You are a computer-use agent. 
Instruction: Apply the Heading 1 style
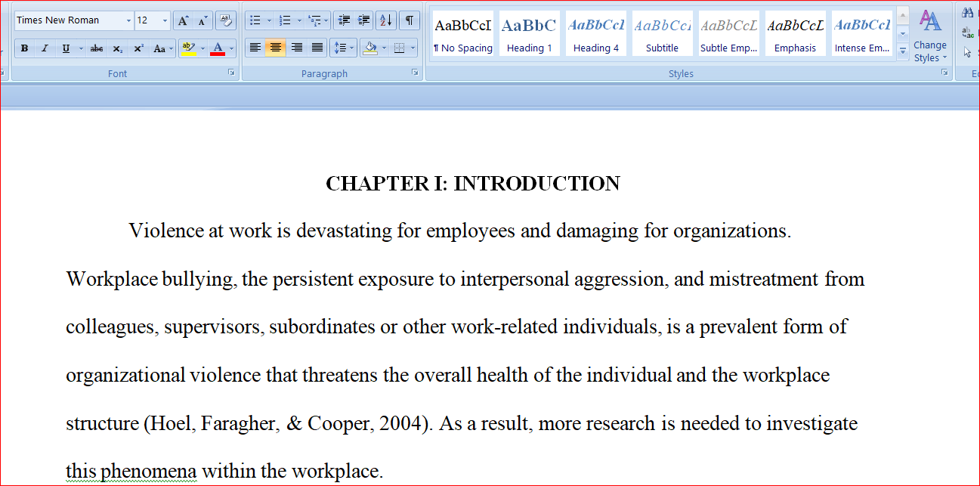click(529, 34)
